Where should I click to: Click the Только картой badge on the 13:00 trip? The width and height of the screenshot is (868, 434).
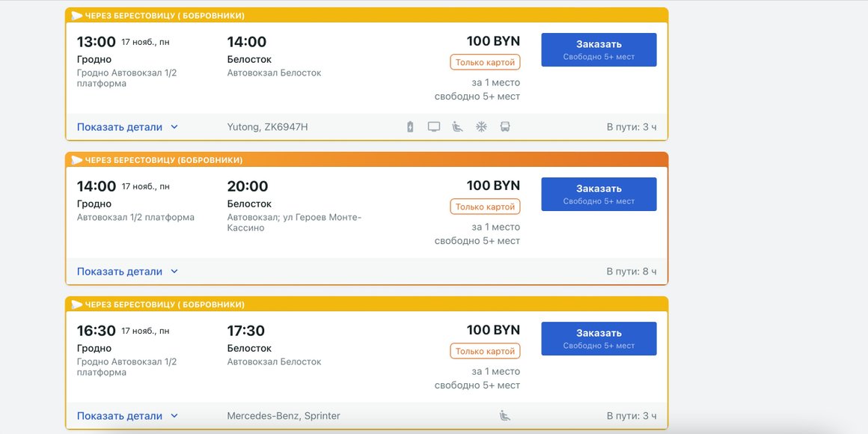coord(485,62)
